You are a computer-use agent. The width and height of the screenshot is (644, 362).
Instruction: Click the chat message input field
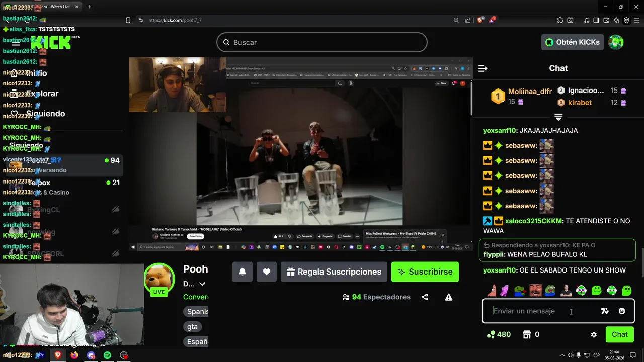(x=543, y=311)
